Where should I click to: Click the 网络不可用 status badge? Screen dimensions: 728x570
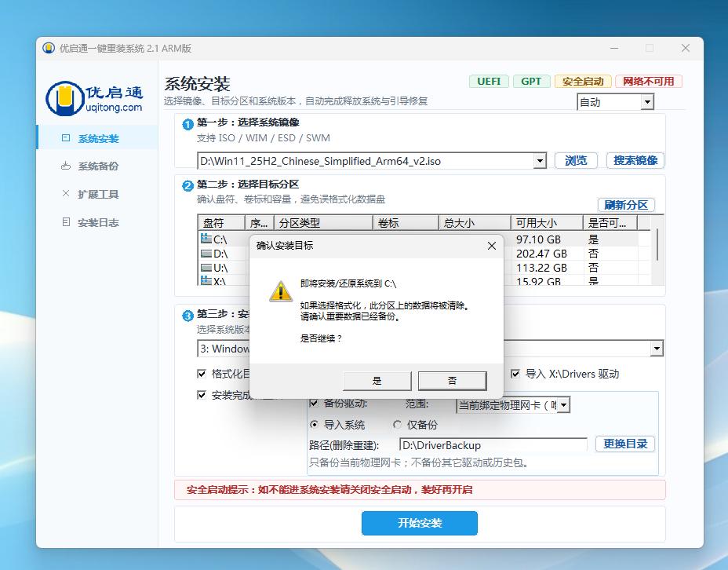(649, 82)
